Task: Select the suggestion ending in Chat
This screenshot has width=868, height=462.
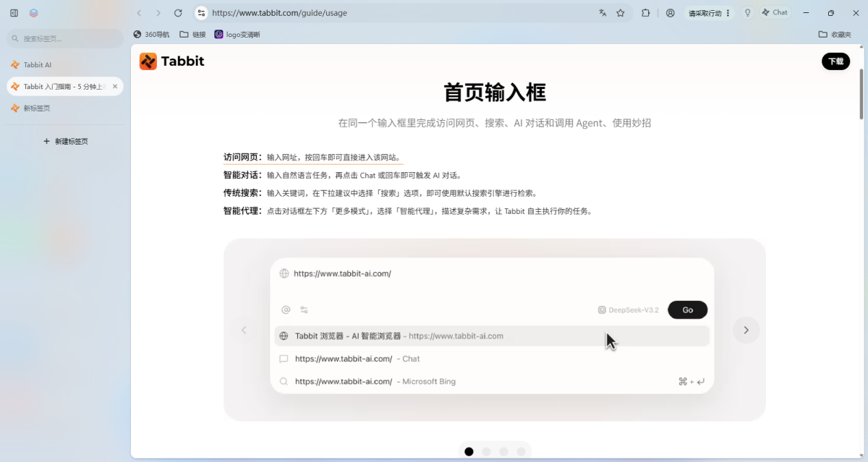Action: click(x=492, y=359)
